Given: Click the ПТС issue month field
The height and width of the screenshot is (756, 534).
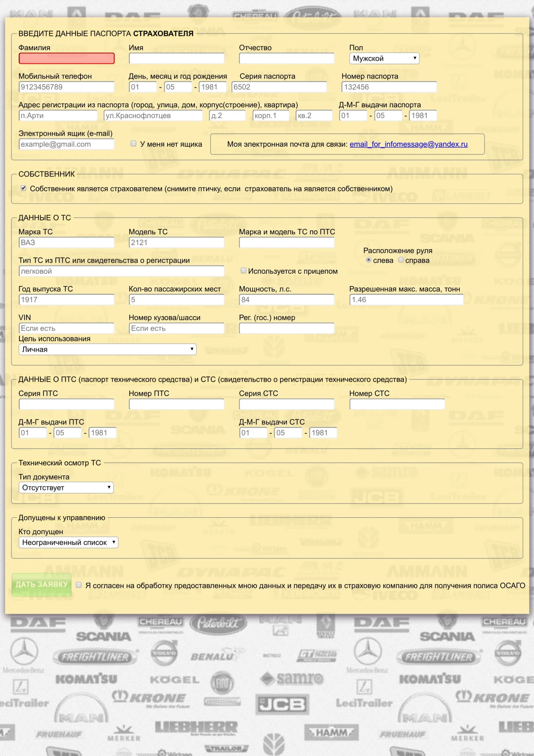Looking at the screenshot, I should tap(68, 433).
